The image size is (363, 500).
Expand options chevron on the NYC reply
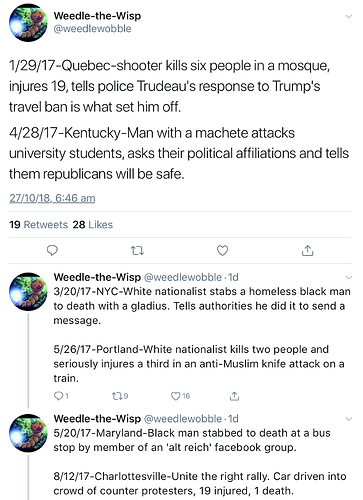click(x=348, y=277)
